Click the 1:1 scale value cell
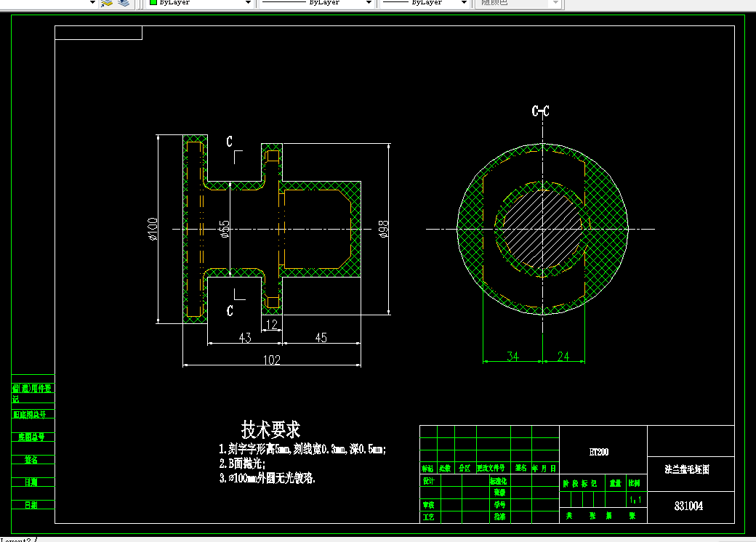This screenshot has height=542, width=756. point(635,500)
